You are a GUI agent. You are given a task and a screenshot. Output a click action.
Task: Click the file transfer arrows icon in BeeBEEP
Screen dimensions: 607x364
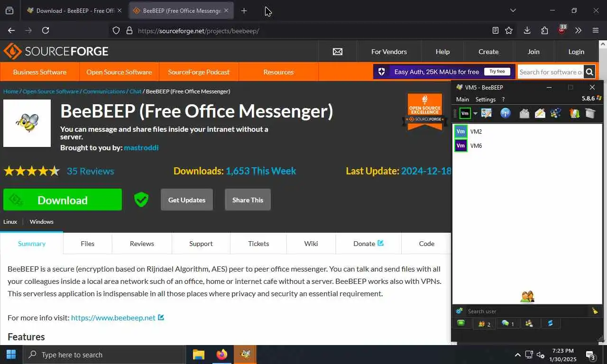[575, 113]
